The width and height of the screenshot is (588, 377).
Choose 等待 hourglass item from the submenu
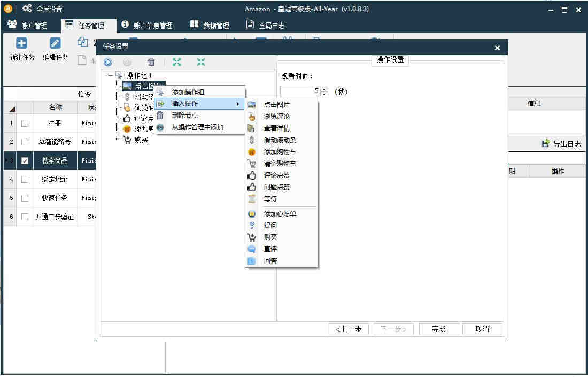pos(281,199)
